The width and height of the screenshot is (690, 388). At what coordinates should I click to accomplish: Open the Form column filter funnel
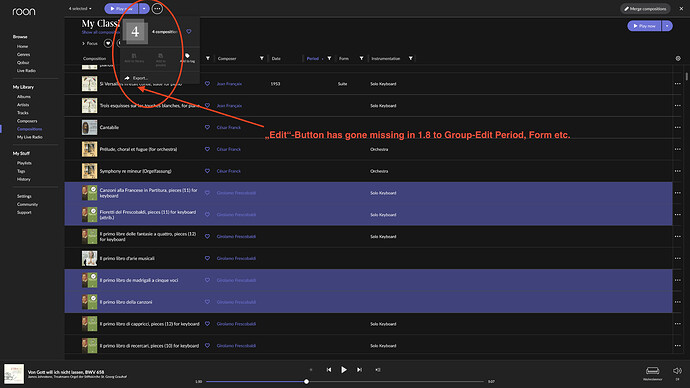tap(361, 58)
